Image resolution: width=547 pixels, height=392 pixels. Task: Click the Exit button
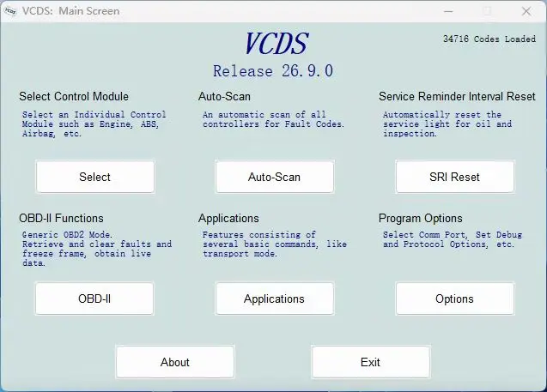coord(370,362)
